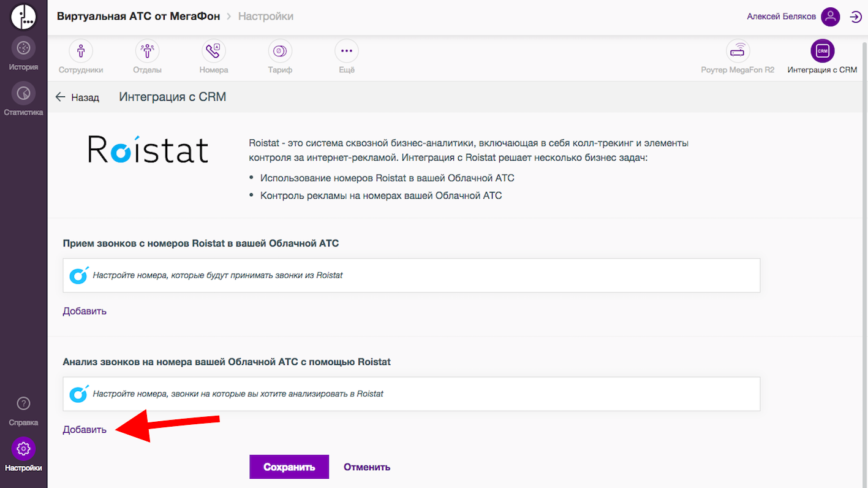868x488 pixels.
Task: Open the Сотрудники employees tab
Action: (81, 57)
